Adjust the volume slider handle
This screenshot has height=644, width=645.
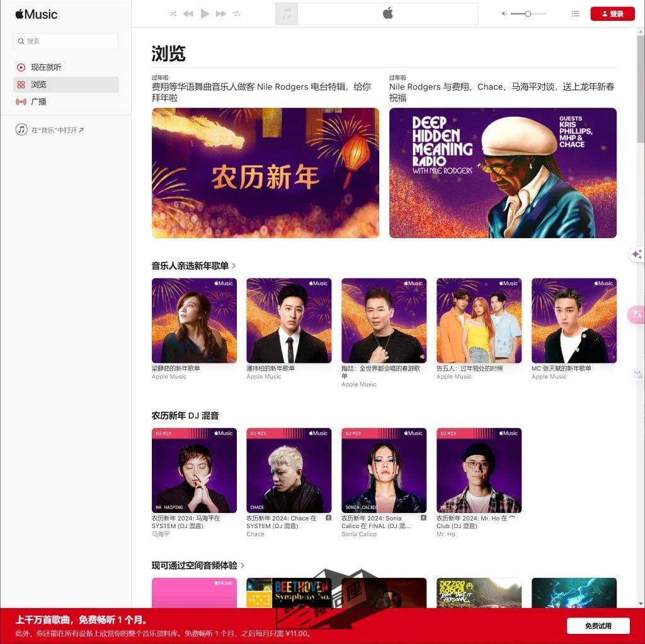[x=528, y=13]
